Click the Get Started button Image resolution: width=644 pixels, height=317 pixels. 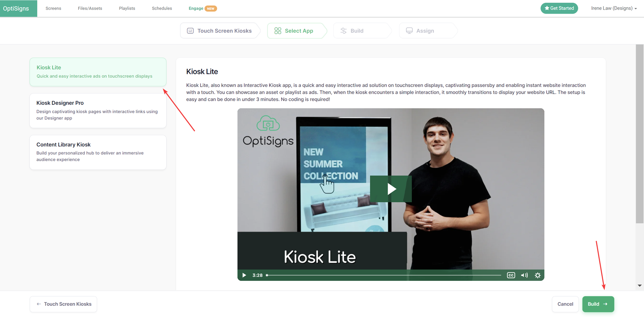[559, 8]
